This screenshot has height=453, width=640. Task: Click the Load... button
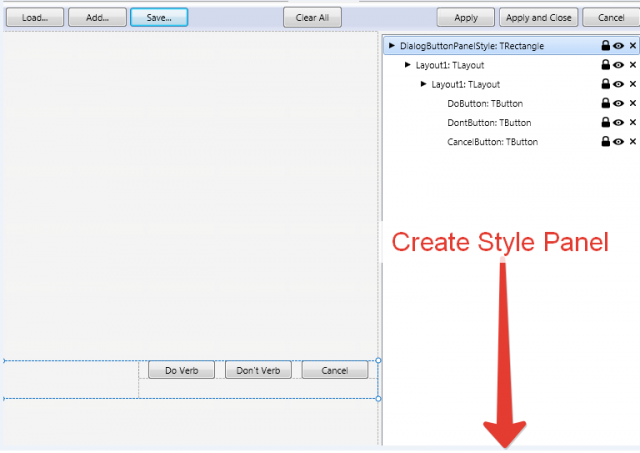click(35, 18)
